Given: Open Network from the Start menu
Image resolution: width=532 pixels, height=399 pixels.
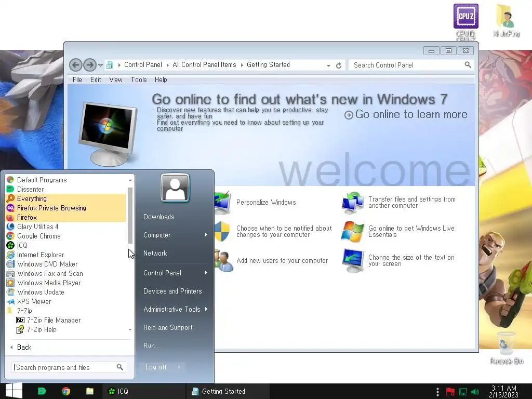Looking at the screenshot, I should (x=155, y=253).
